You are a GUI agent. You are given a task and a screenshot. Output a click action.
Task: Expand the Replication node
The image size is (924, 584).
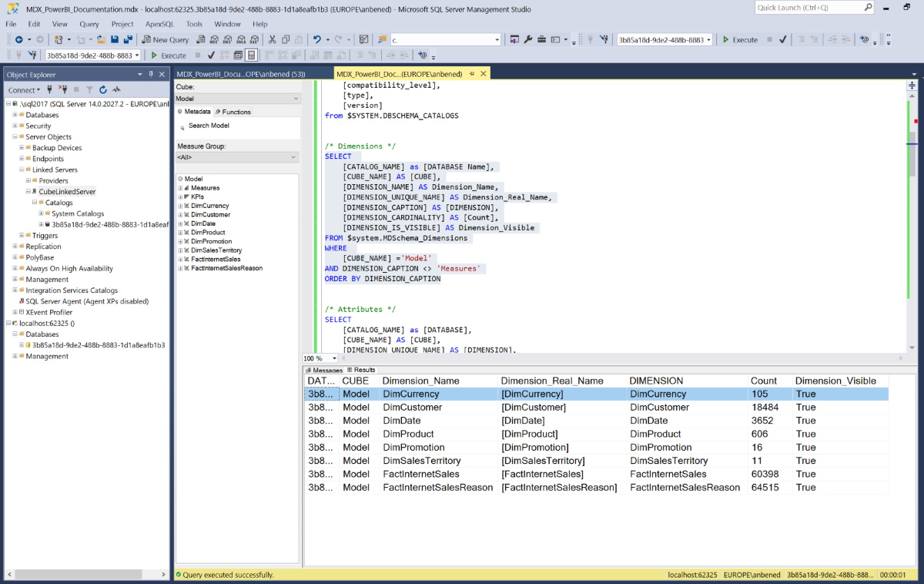(x=15, y=247)
